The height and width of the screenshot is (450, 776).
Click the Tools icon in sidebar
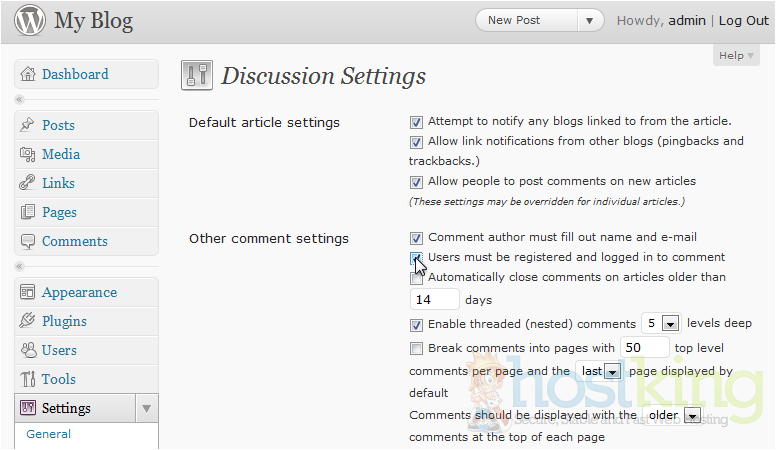pyautogui.click(x=28, y=379)
